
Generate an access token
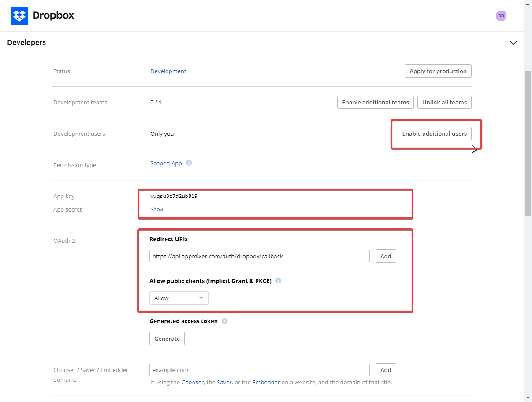click(x=167, y=339)
